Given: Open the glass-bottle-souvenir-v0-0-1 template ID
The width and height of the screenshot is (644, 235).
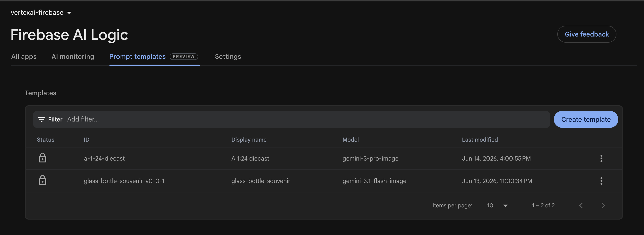Looking at the screenshot, I should click(124, 181).
